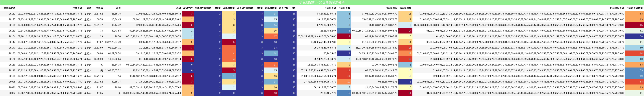Screen dimensions: 644x96
Task: Click the 热码号数量 column header
Action: (x=271, y=8)
